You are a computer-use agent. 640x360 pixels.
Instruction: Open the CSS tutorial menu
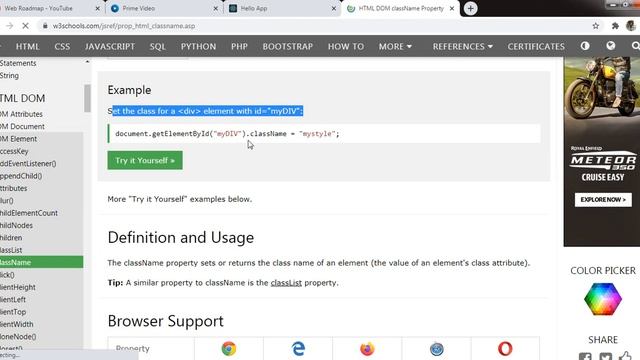[62, 47]
